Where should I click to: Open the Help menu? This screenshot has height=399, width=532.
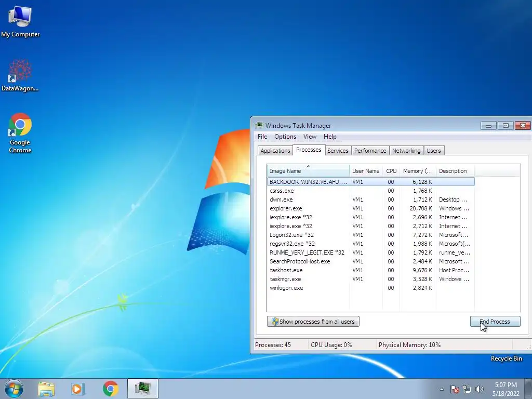330,137
